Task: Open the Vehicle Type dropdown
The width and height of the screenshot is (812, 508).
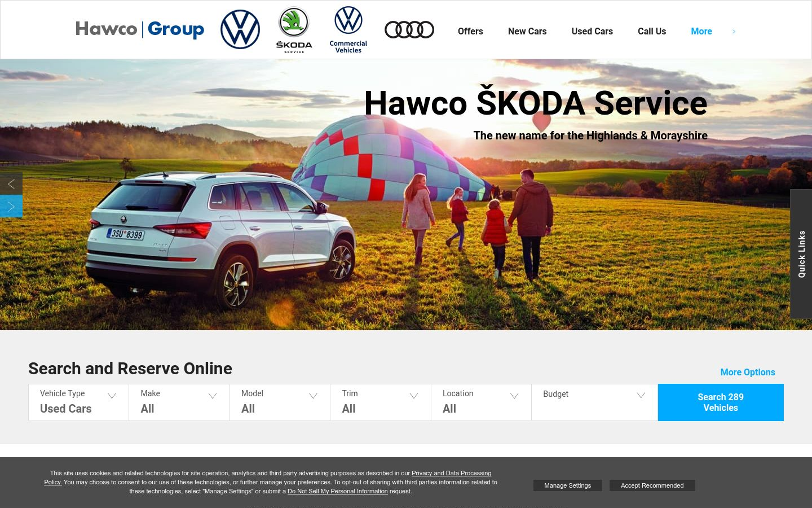Action: pos(79,402)
